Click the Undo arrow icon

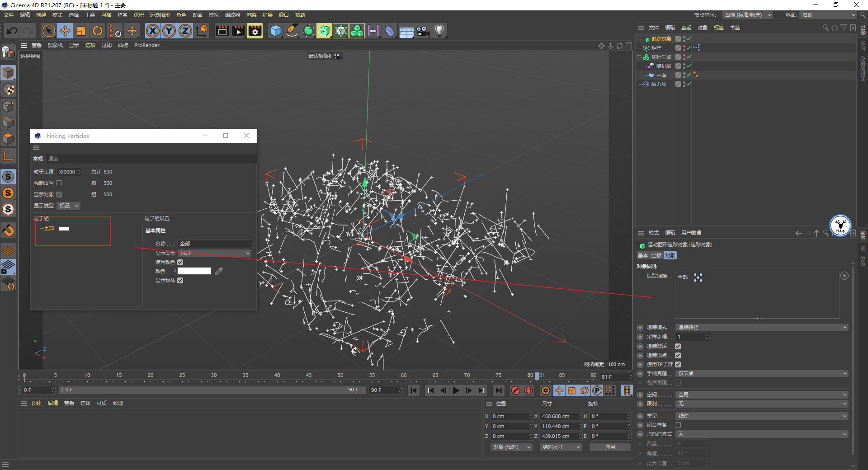12,31
